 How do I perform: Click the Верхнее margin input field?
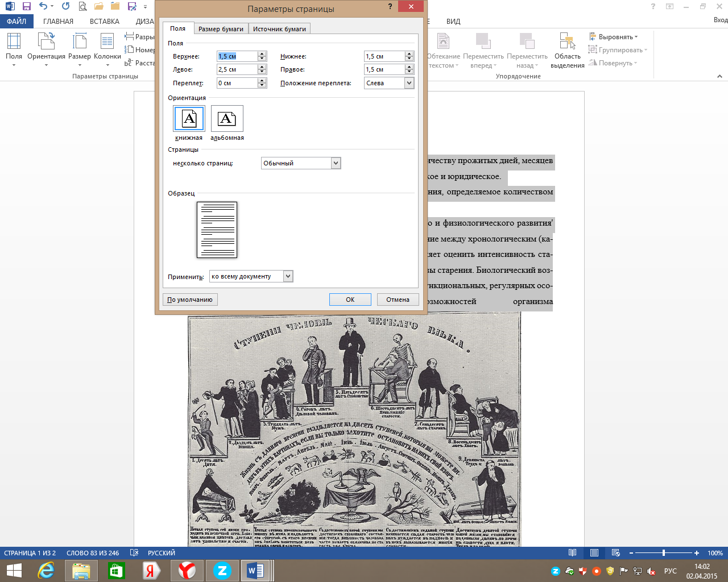point(237,56)
